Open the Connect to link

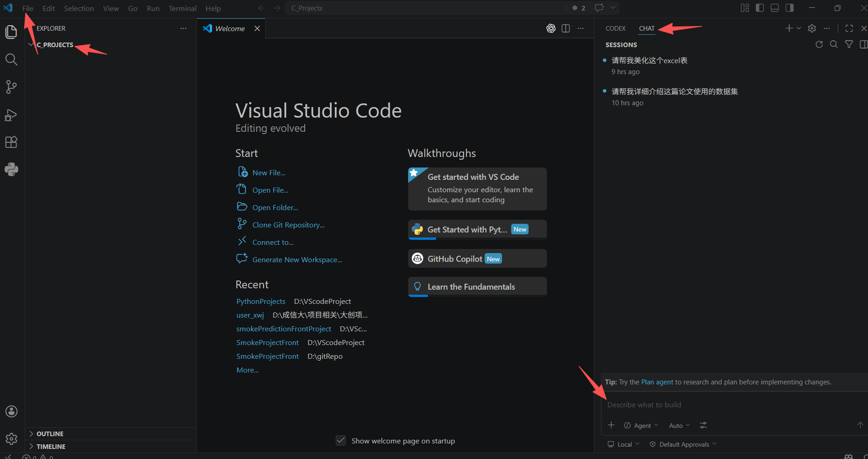pyautogui.click(x=273, y=243)
